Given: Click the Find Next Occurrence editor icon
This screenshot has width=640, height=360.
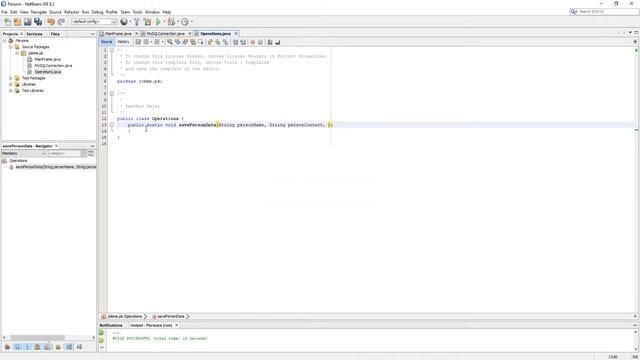Looking at the screenshot, I should pos(185,42).
